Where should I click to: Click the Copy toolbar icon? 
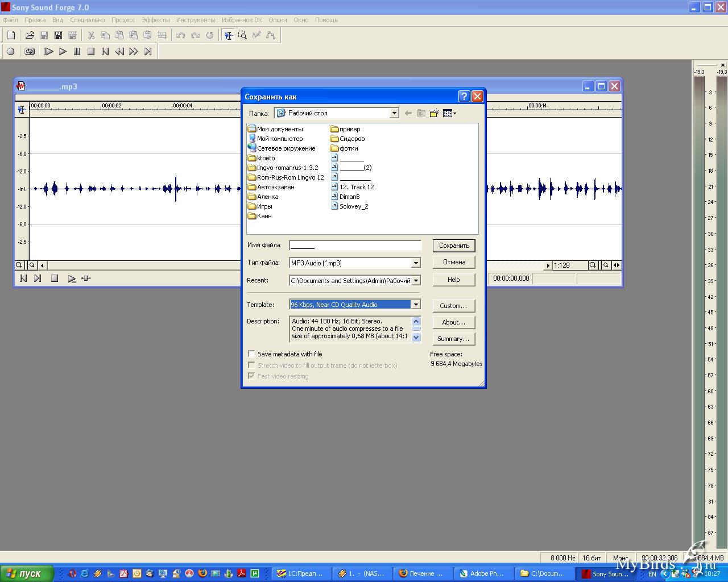[105, 35]
